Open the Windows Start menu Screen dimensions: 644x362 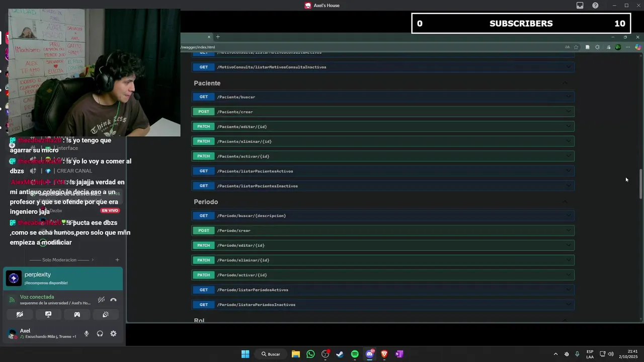[x=245, y=354]
